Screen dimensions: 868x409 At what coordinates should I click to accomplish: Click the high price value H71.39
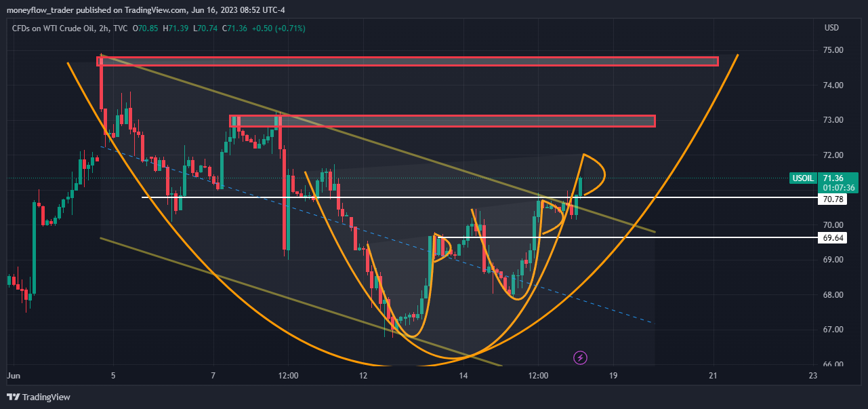(x=175, y=28)
